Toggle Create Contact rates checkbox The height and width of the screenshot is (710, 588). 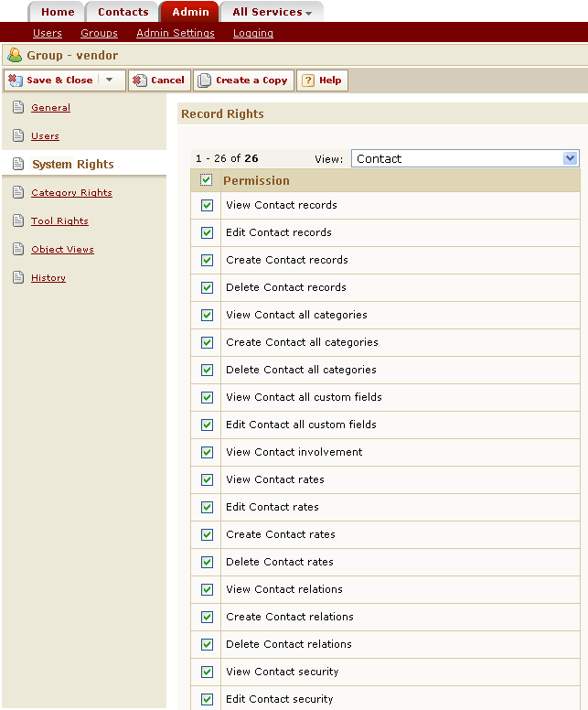tap(207, 534)
